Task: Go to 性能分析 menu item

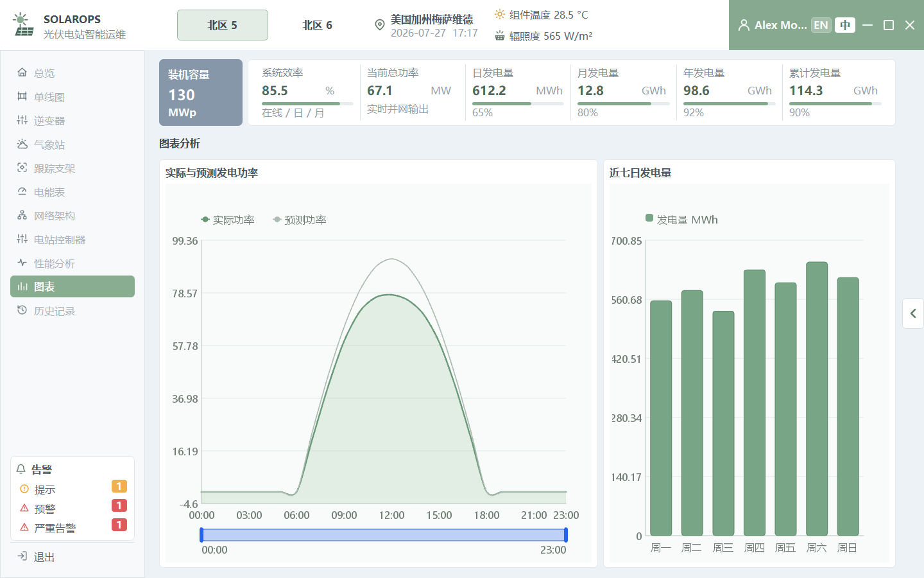Action: coord(73,263)
